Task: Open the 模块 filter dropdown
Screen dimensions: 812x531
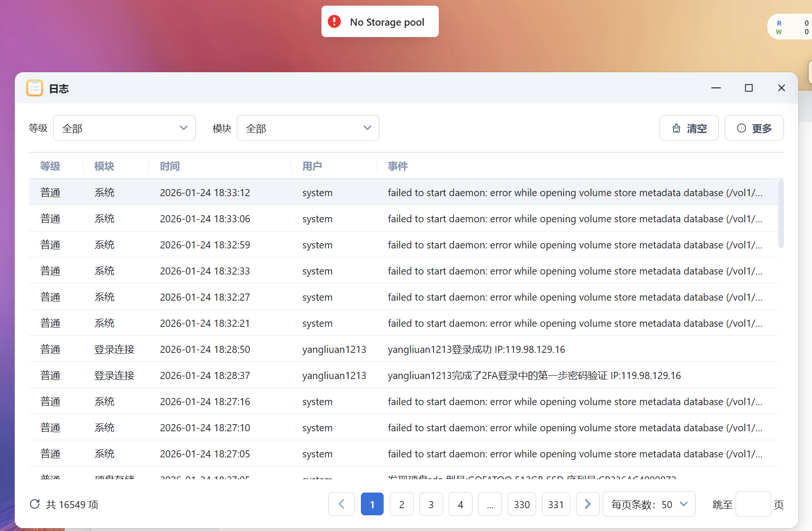Action: [308, 128]
